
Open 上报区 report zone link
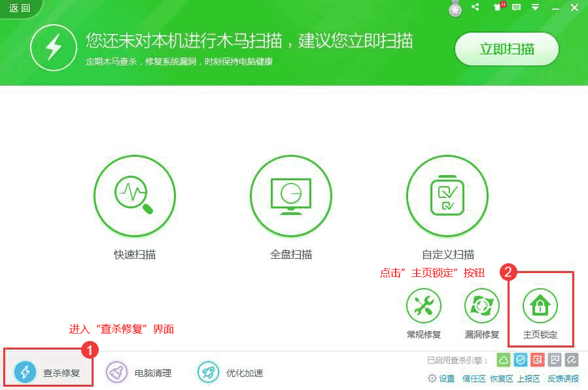(528, 379)
